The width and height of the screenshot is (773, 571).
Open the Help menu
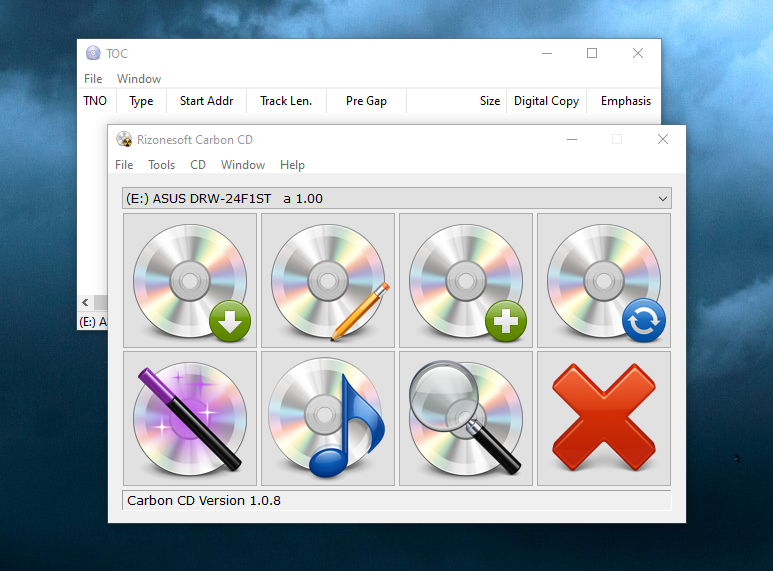pyautogui.click(x=292, y=165)
